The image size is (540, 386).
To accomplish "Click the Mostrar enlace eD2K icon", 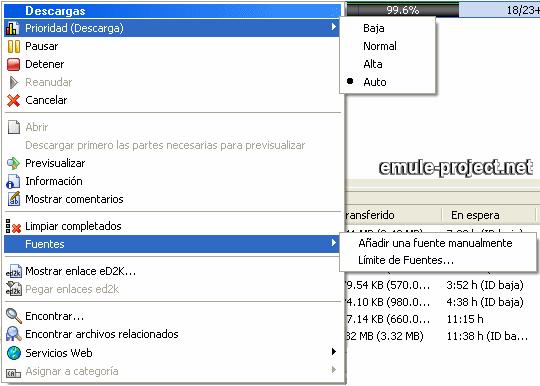I will [x=14, y=271].
